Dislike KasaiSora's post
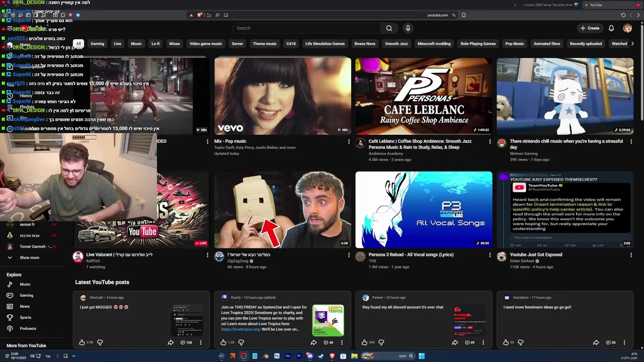Screen dimensions: 644x362 [520, 342]
